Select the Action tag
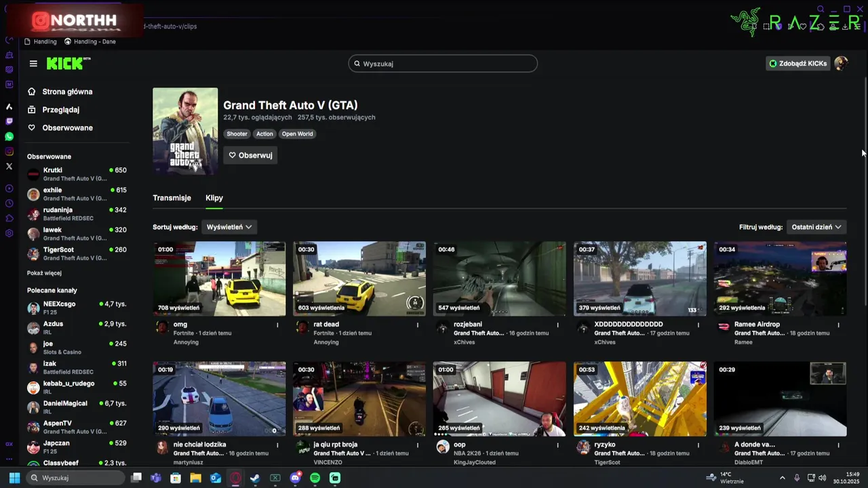868x488 pixels. [x=265, y=134]
